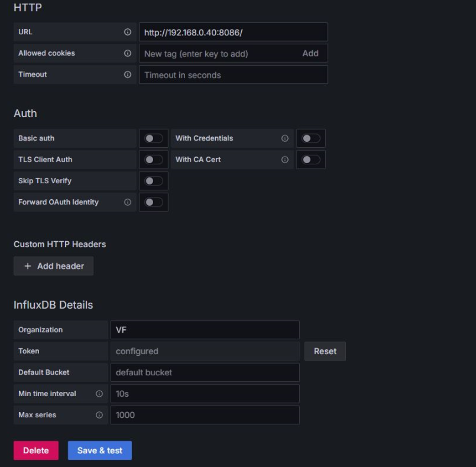Reset the configured Token

tap(325, 351)
